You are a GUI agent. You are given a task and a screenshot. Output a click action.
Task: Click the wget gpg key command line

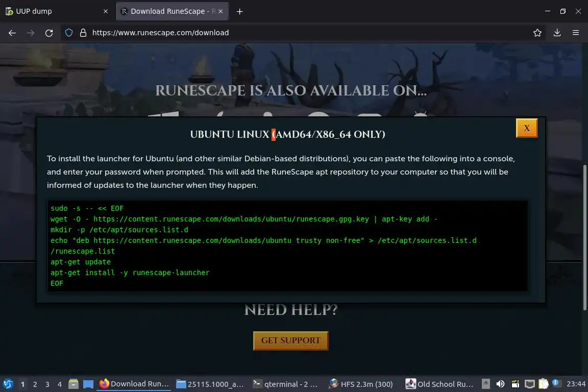pos(244,219)
